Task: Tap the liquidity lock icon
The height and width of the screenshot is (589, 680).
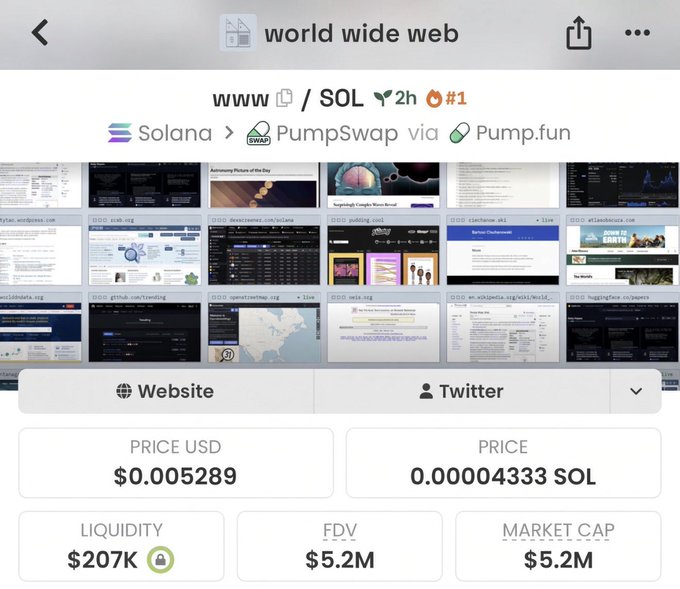Action: tap(160, 560)
